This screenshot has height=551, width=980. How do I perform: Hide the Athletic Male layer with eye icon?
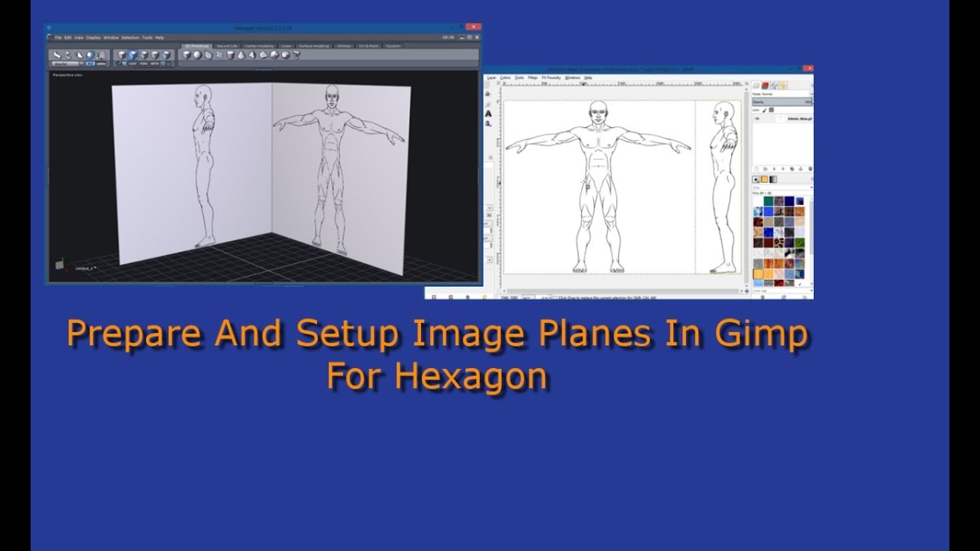click(756, 119)
